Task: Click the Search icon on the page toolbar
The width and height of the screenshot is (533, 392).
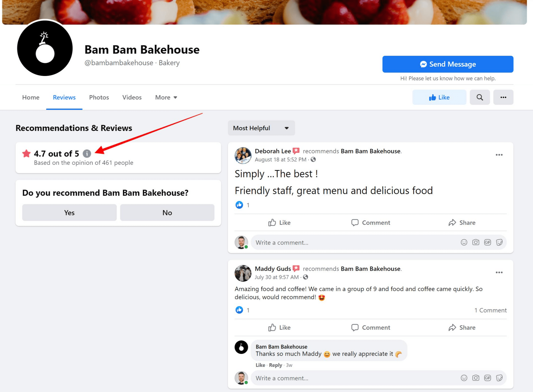Action: point(480,97)
